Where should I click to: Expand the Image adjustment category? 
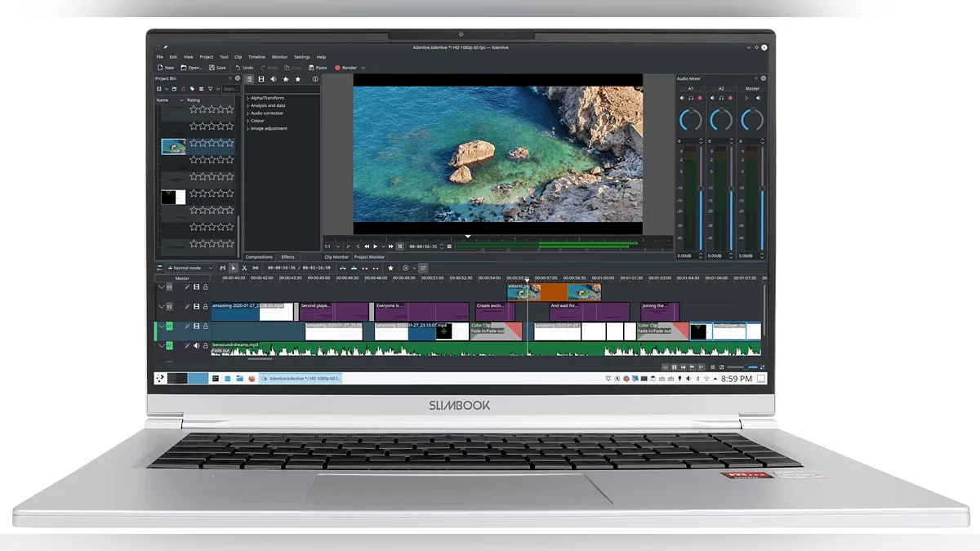point(247,128)
